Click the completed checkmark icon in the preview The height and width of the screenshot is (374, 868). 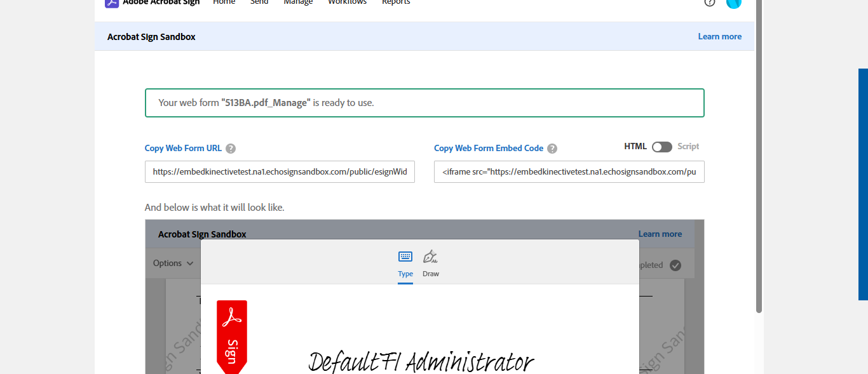pyautogui.click(x=675, y=265)
